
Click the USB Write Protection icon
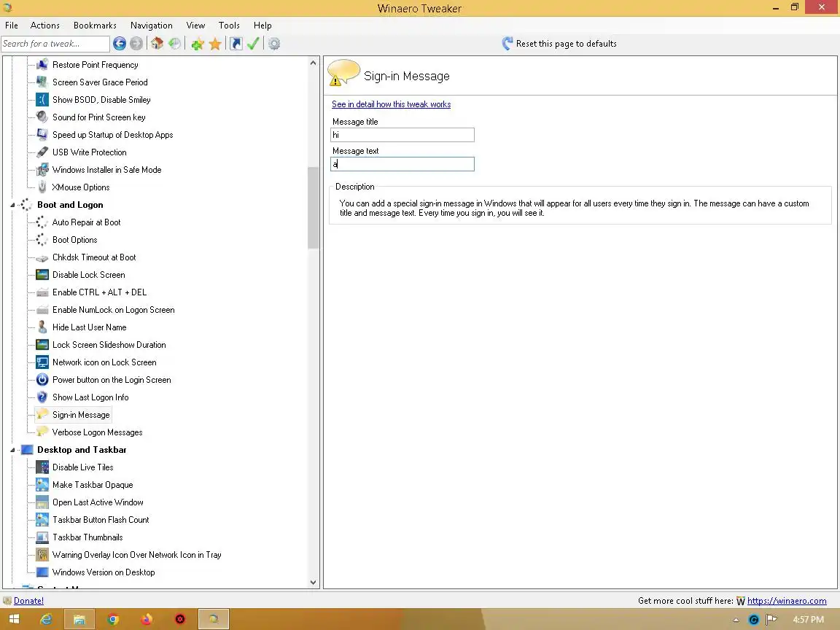pyautogui.click(x=42, y=152)
